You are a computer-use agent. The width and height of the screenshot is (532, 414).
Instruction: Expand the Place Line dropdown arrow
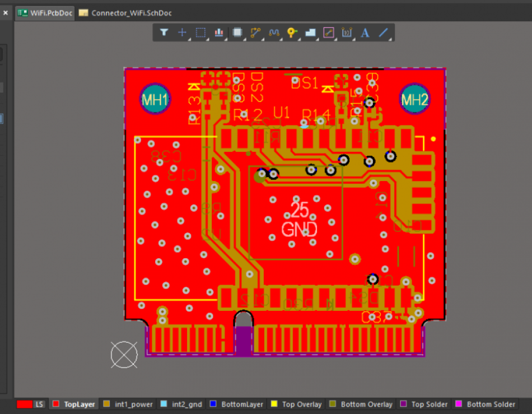(390, 39)
